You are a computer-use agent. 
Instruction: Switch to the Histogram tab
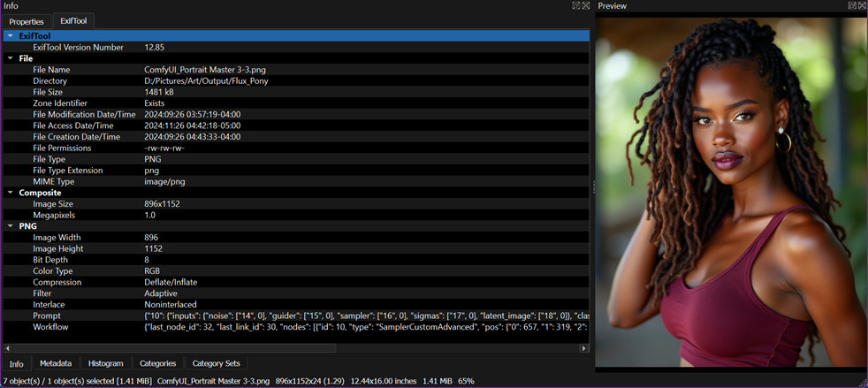click(x=106, y=363)
